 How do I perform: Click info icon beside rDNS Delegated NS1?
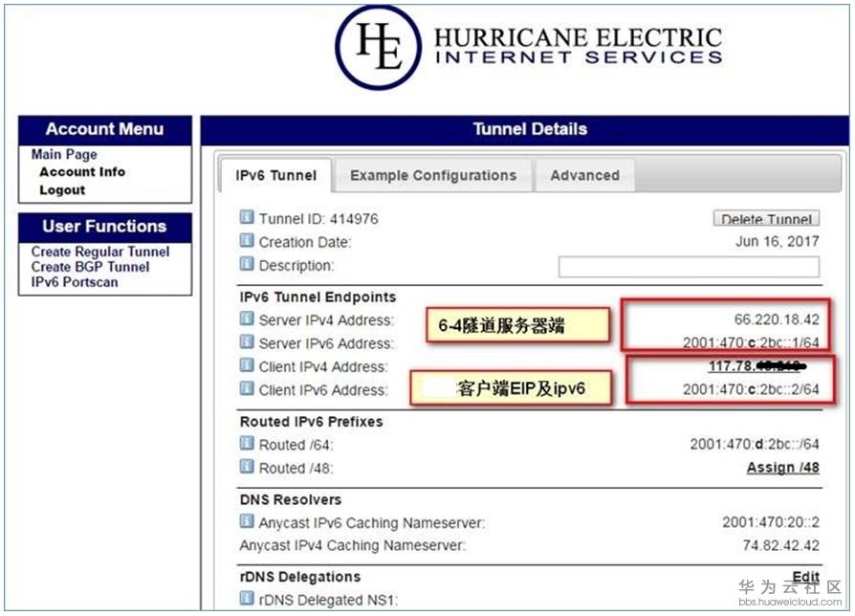[247, 599]
